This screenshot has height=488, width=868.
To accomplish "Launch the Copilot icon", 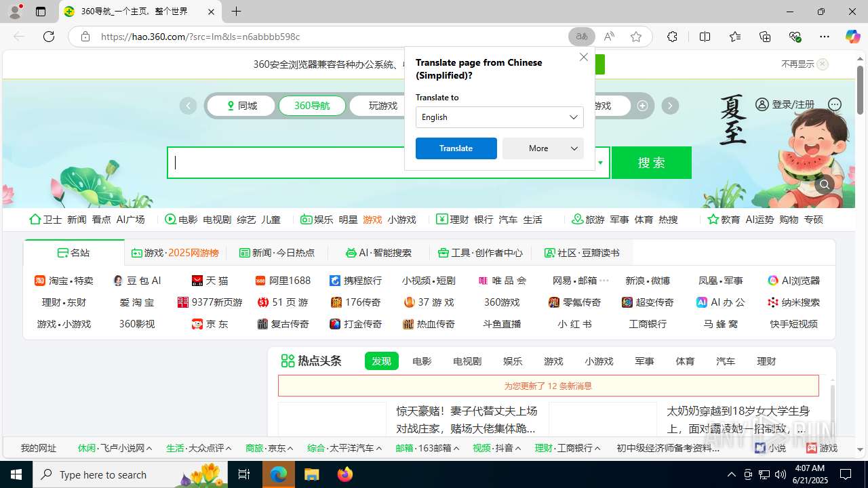I will (853, 37).
